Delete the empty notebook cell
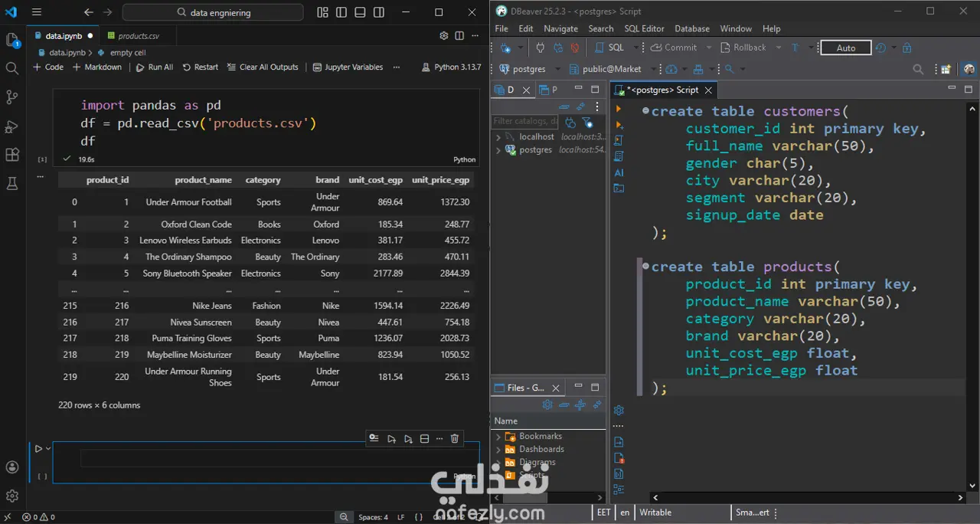The image size is (980, 524). pyautogui.click(x=455, y=439)
